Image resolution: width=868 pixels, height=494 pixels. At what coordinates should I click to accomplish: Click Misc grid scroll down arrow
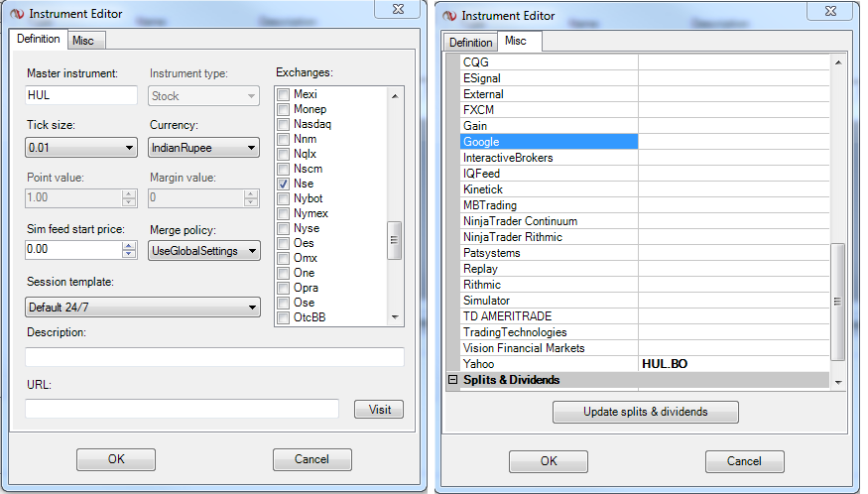[838, 382]
